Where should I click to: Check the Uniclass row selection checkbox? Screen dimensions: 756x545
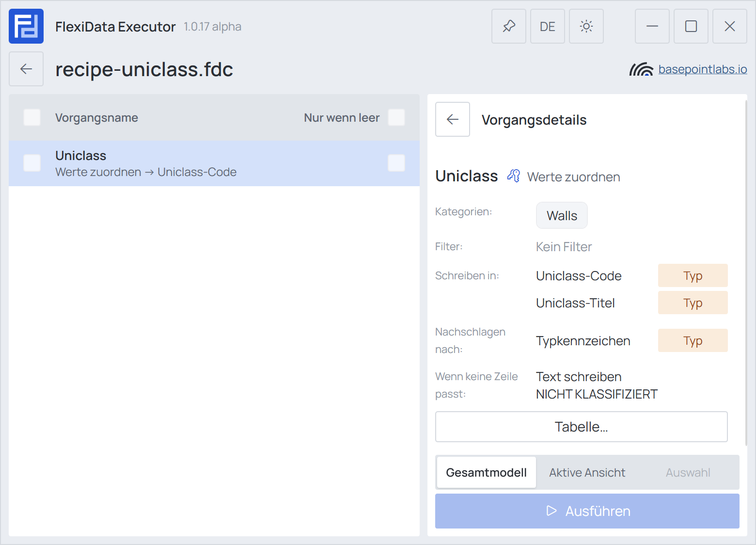click(32, 163)
